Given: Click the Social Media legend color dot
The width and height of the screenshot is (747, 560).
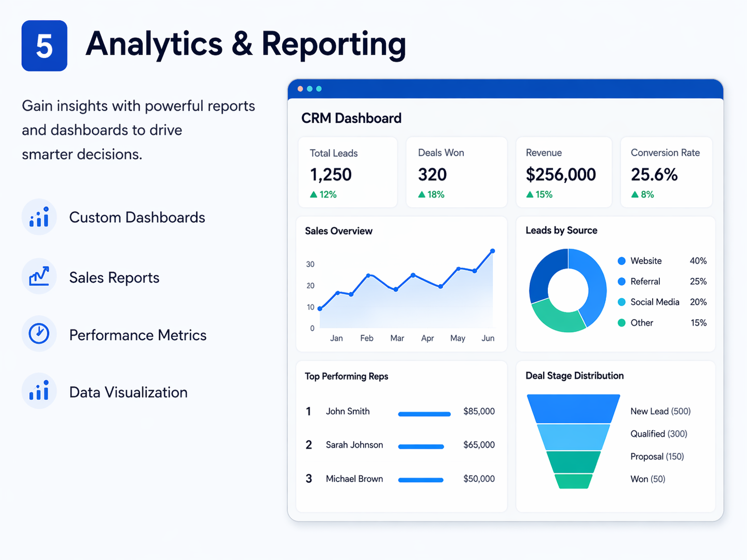Looking at the screenshot, I should coord(622,302).
